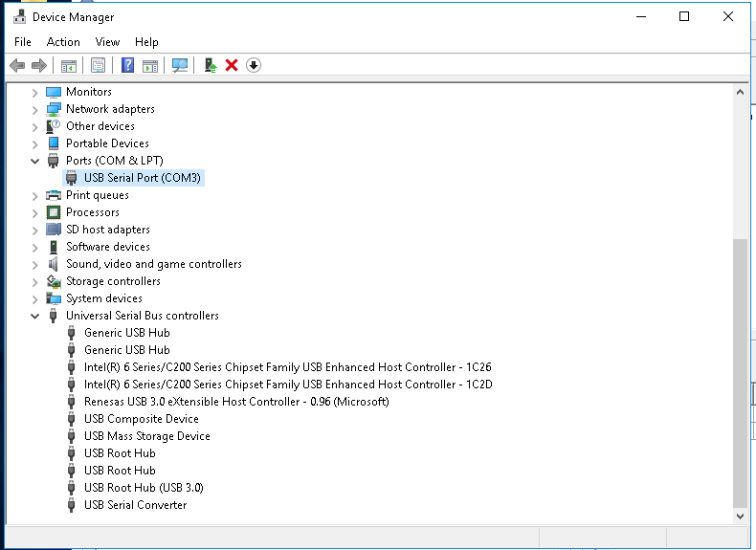The height and width of the screenshot is (550, 756).
Task: Click the Portable Devices category icon
Action: (x=54, y=143)
